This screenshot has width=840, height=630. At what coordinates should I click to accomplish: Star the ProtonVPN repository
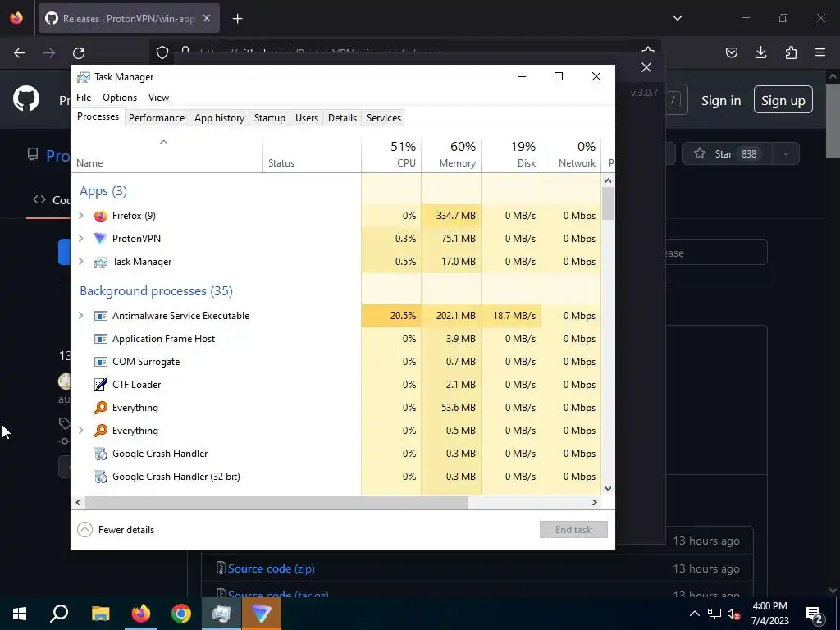tap(728, 153)
